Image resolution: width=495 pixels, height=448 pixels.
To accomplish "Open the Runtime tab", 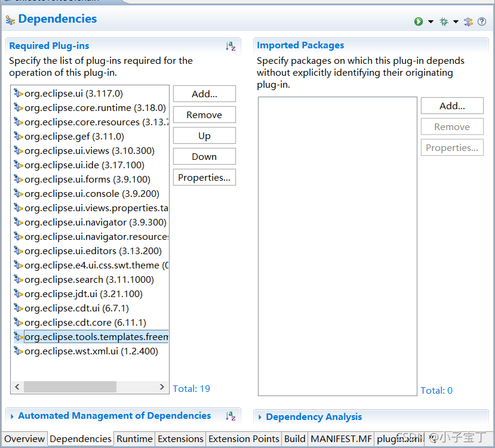I will 134,439.
